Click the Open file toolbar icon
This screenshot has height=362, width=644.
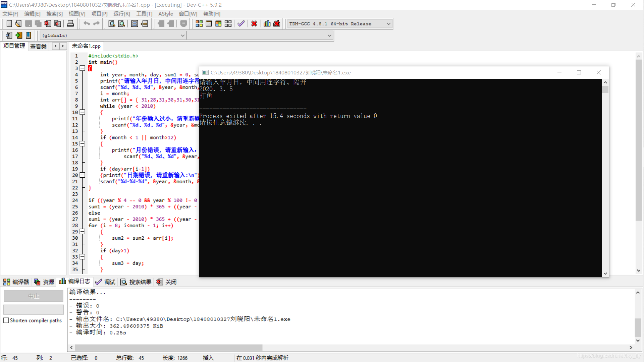(18, 23)
